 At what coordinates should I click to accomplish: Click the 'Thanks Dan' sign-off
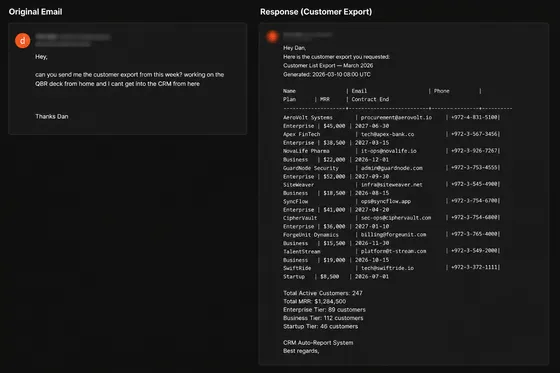point(52,116)
